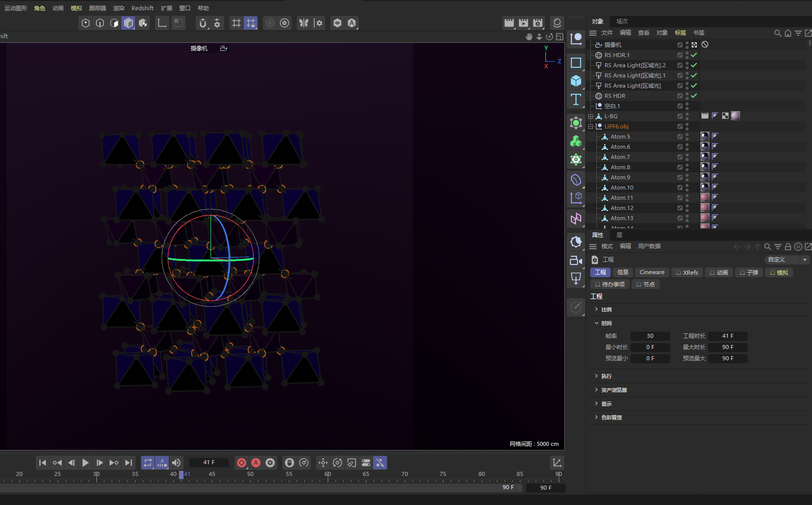Expand the 资产浏览器 section
This screenshot has height=505, width=812.
596,390
